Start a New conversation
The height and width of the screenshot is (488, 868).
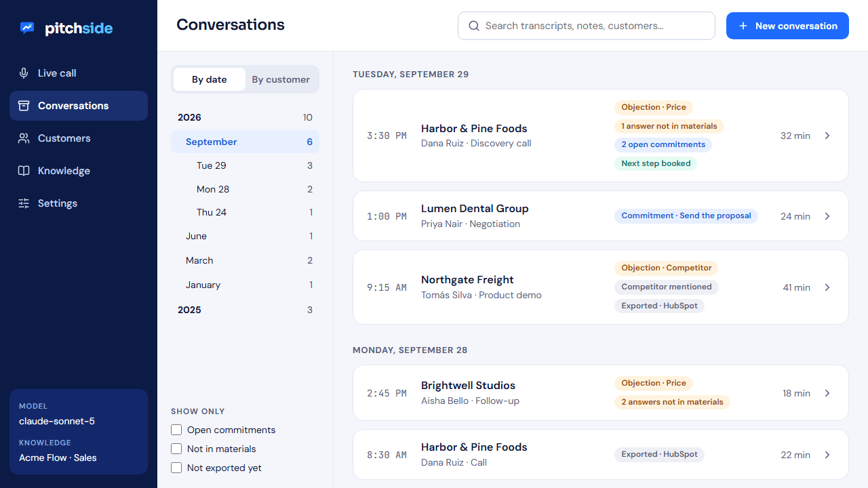[787, 26]
